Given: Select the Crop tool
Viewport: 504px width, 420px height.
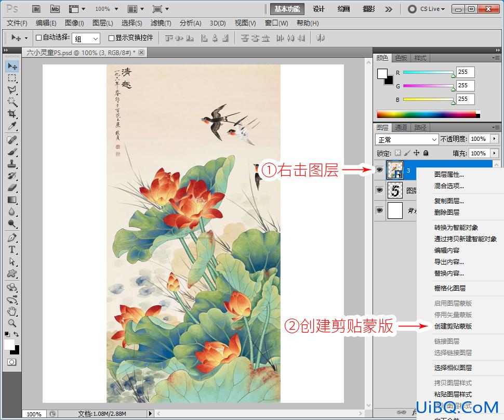Looking at the screenshot, I should point(12,114).
